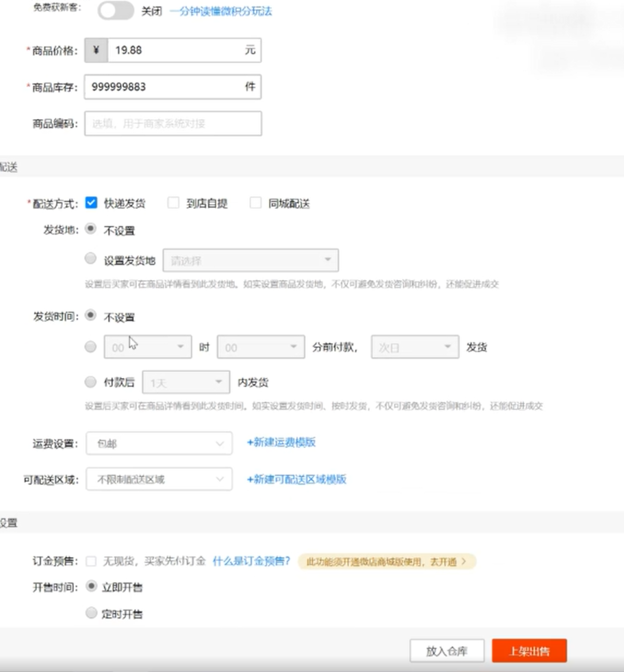Toggle the 免费获新客 switch
Image resolution: width=624 pixels, height=672 pixels.
tap(116, 10)
